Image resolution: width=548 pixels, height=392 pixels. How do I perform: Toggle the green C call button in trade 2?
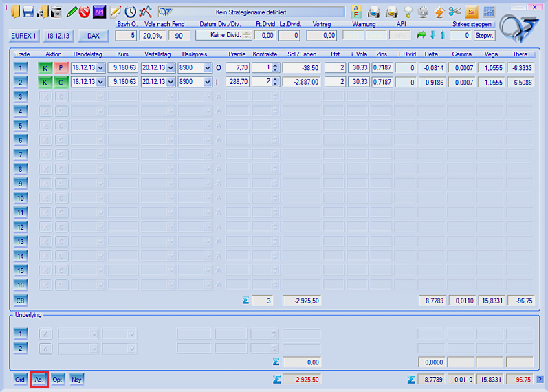pyautogui.click(x=61, y=82)
